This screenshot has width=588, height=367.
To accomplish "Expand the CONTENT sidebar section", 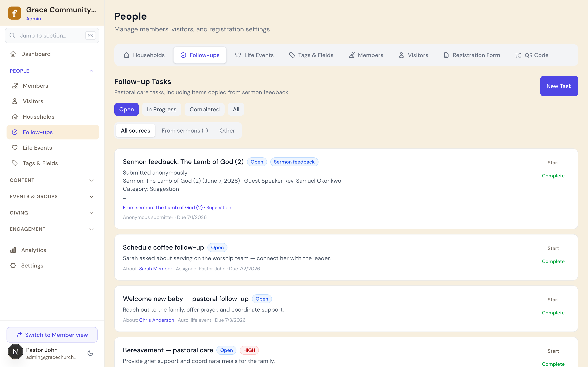I will [x=91, y=180].
